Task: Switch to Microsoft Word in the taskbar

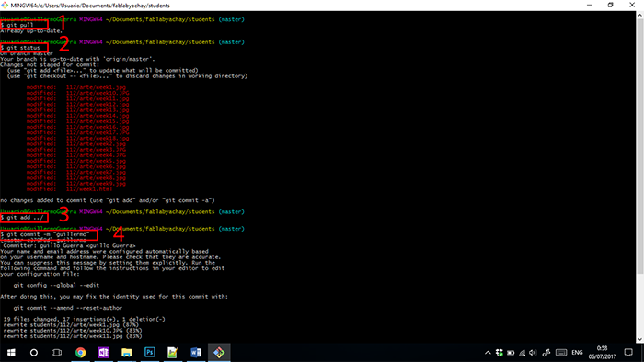Action: (196, 353)
